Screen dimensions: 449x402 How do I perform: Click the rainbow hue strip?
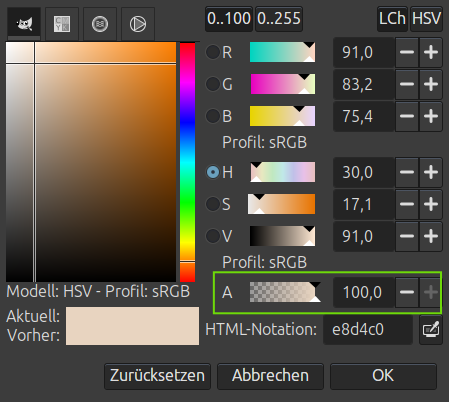click(x=187, y=162)
